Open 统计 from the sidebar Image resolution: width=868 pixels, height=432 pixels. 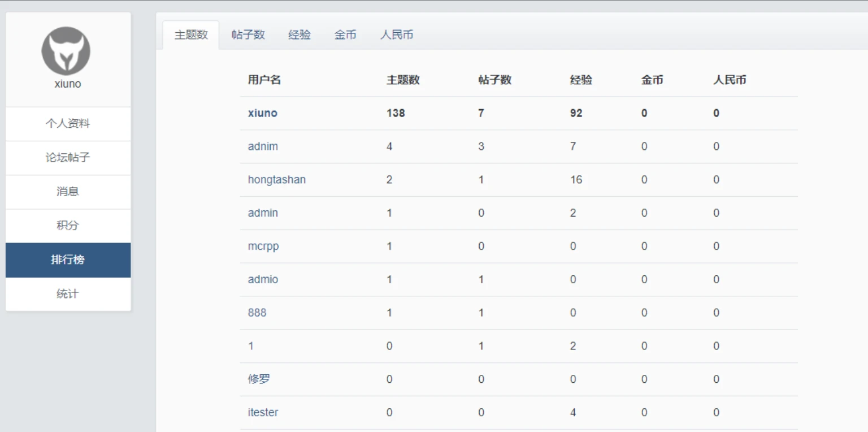pos(67,293)
